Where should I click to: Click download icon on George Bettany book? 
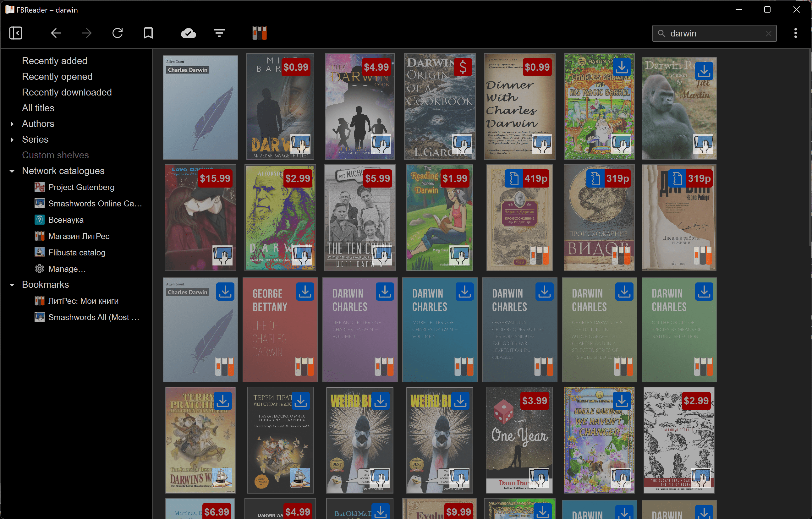point(305,291)
